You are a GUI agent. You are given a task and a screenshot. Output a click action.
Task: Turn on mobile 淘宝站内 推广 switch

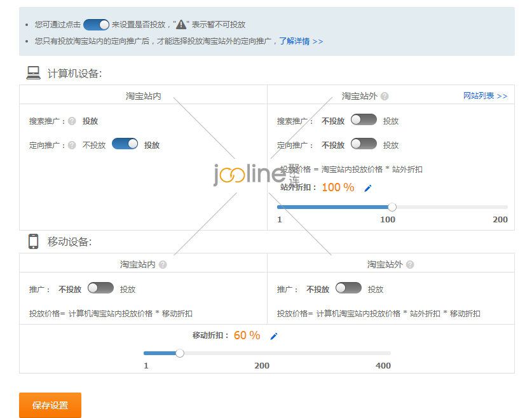coord(101,288)
